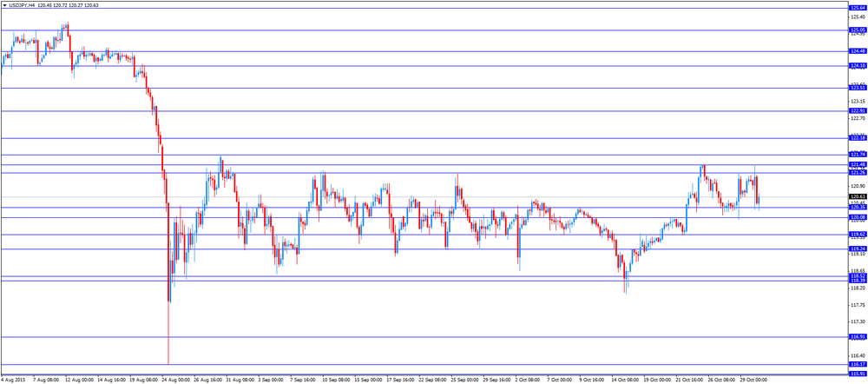Select the 119.24 blue price label
This screenshot has height=384, width=868.
coord(858,248)
